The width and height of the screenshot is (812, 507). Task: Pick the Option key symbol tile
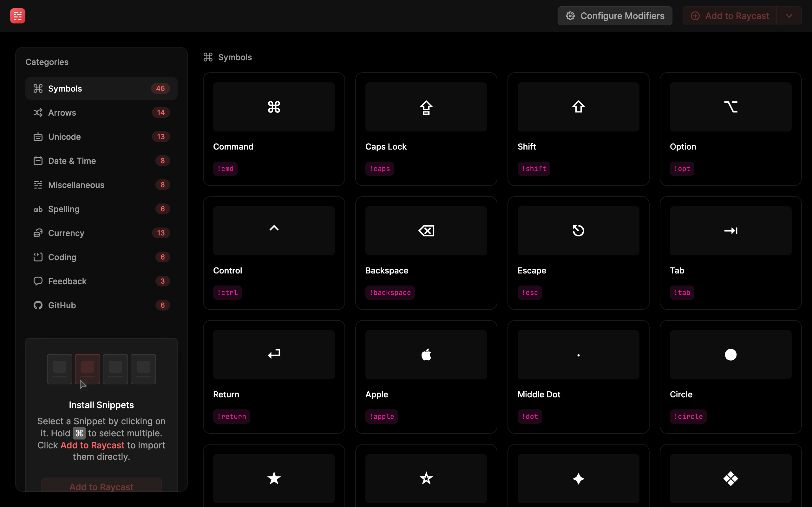(730, 129)
